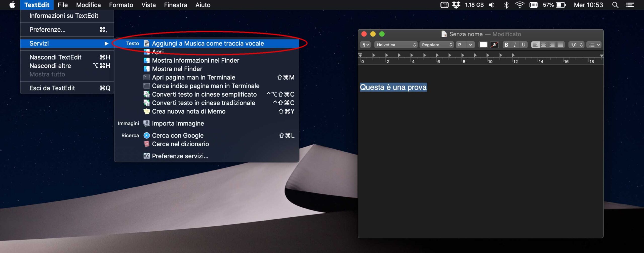Click the battery status icon

tap(561, 5)
